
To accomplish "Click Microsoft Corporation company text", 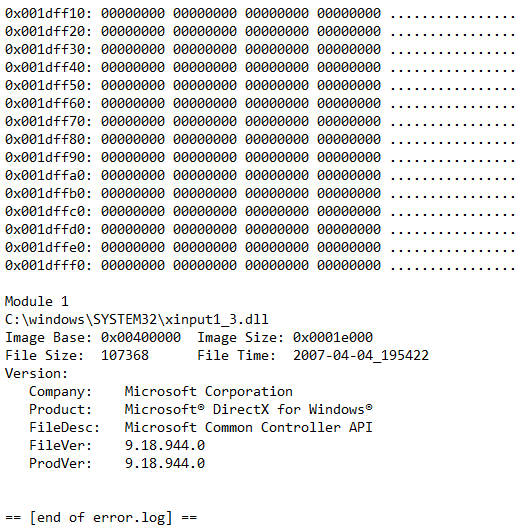I will point(209,391).
